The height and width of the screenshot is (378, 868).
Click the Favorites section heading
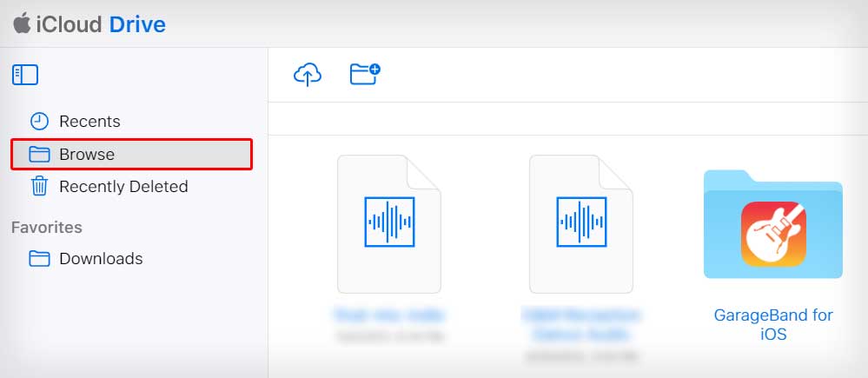point(47,228)
